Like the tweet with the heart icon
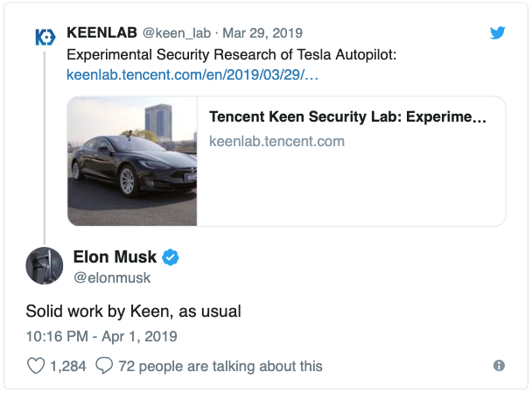 click(x=36, y=366)
